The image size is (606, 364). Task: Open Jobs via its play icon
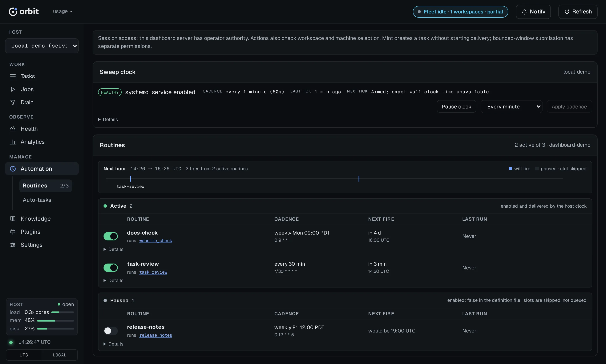click(13, 89)
